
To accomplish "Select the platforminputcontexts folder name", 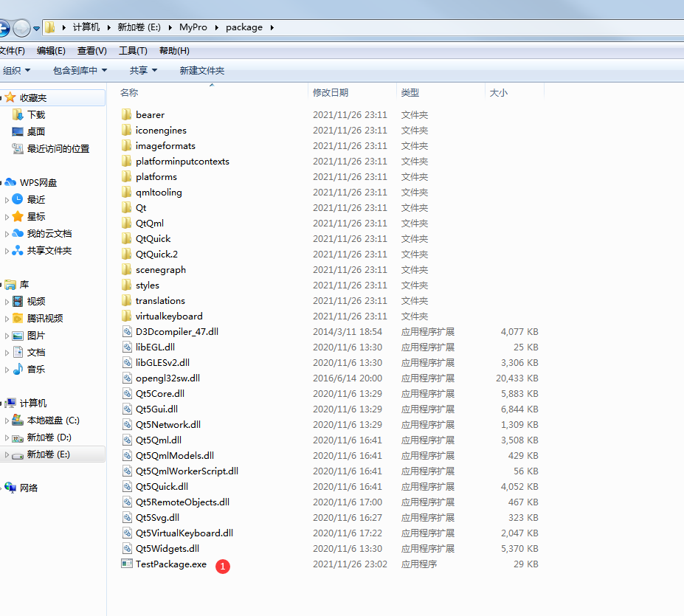I will 182,161.
